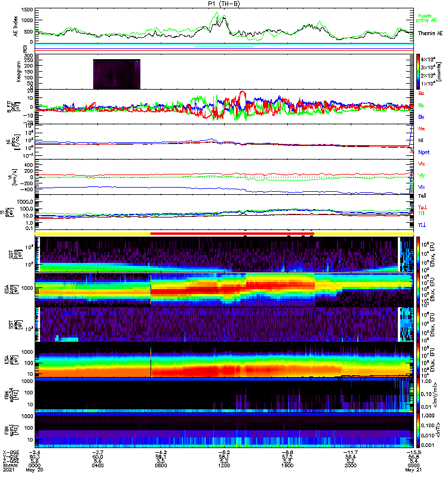Click the green By legend label
This screenshot has width=448, height=478.
pyautogui.click(x=421, y=106)
